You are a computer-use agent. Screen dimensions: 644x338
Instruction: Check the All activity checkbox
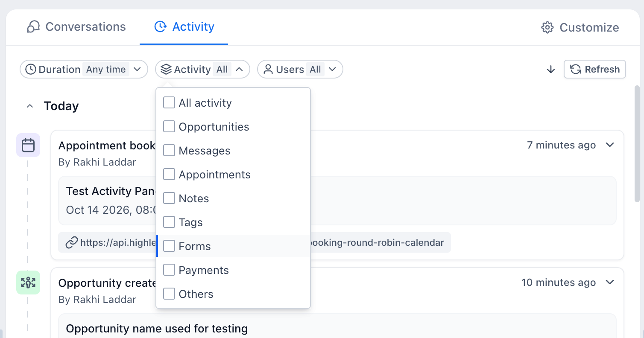[x=169, y=102]
